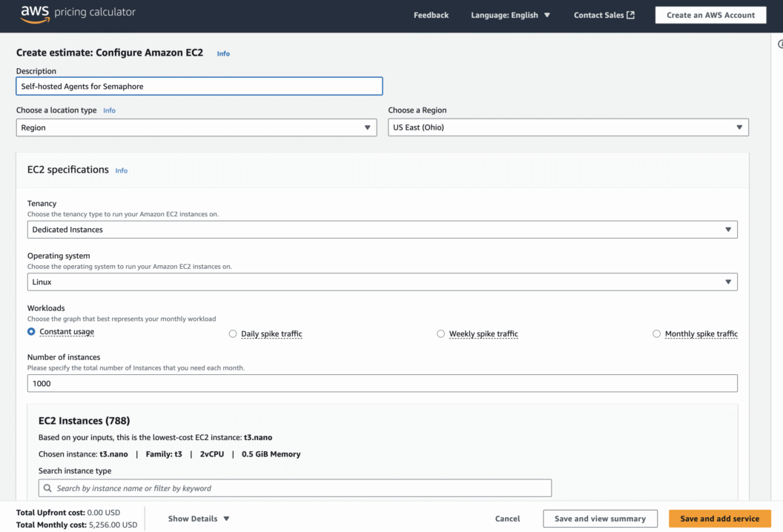Click Feedback in the top bar
Image resolution: width=783 pixels, height=532 pixels.
[431, 15]
